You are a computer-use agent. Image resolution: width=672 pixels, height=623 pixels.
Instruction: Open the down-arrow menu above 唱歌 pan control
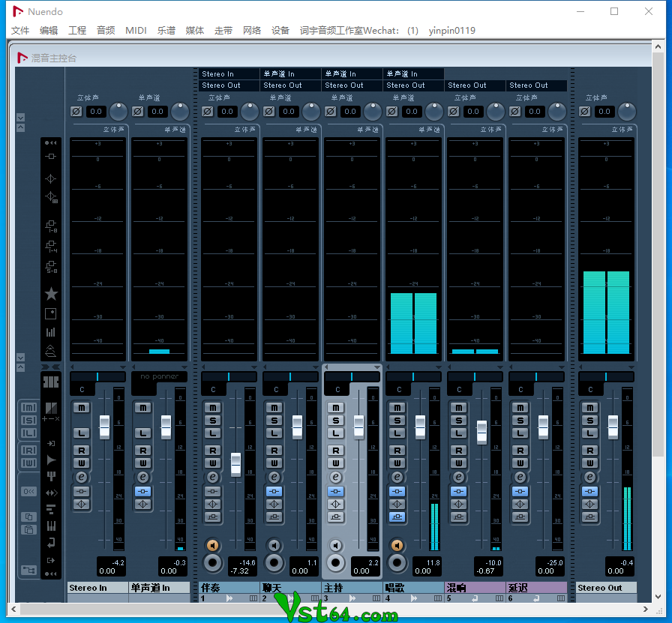click(439, 367)
